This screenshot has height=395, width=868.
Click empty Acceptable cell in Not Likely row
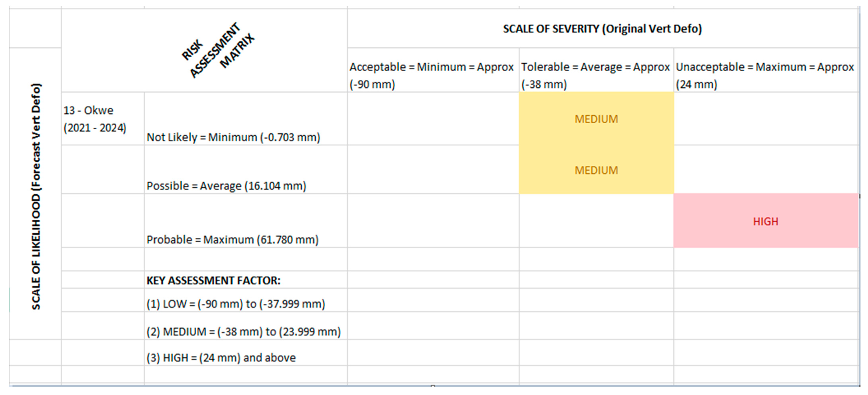[x=433, y=119]
